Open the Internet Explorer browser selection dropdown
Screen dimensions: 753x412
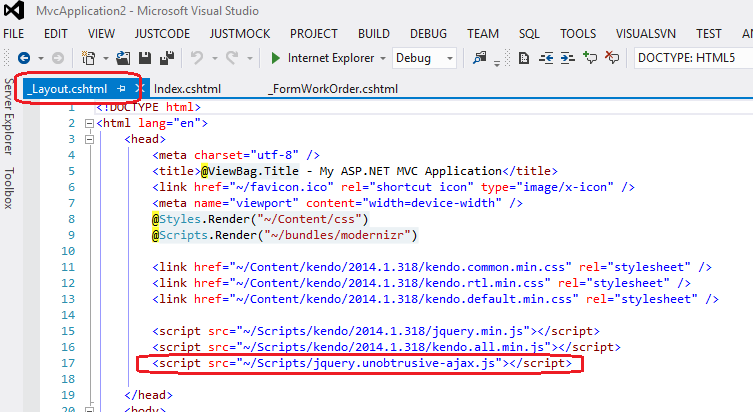tap(383, 59)
